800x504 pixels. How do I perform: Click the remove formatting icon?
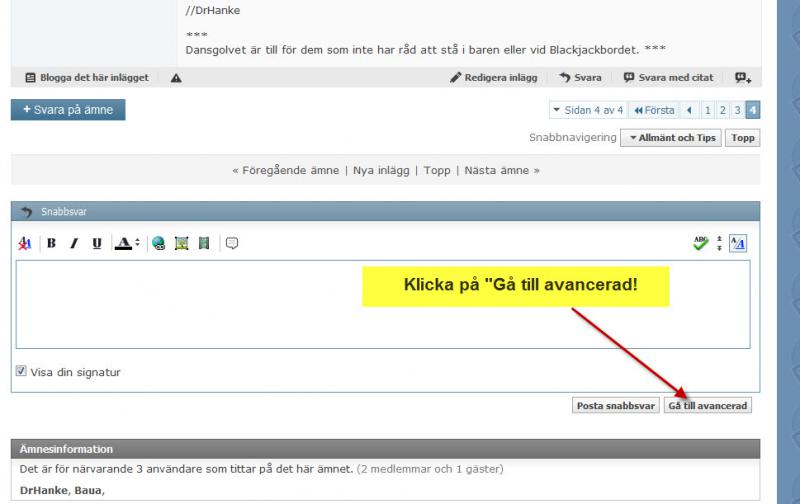pyautogui.click(x=24, y=243)
